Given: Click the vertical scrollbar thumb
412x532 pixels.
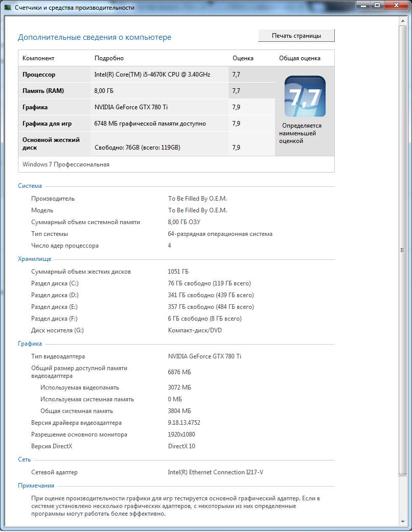Looking at the screenshot, I should tap(402, 250).
